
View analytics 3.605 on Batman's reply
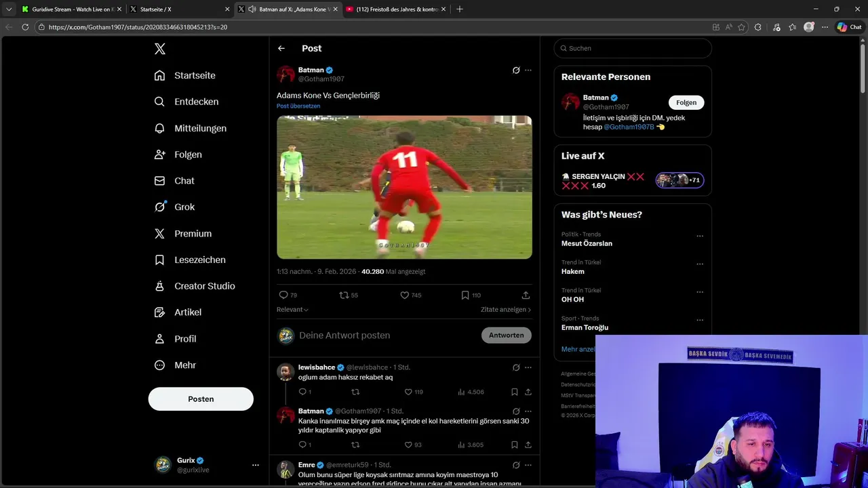click(x=471, y=445)
